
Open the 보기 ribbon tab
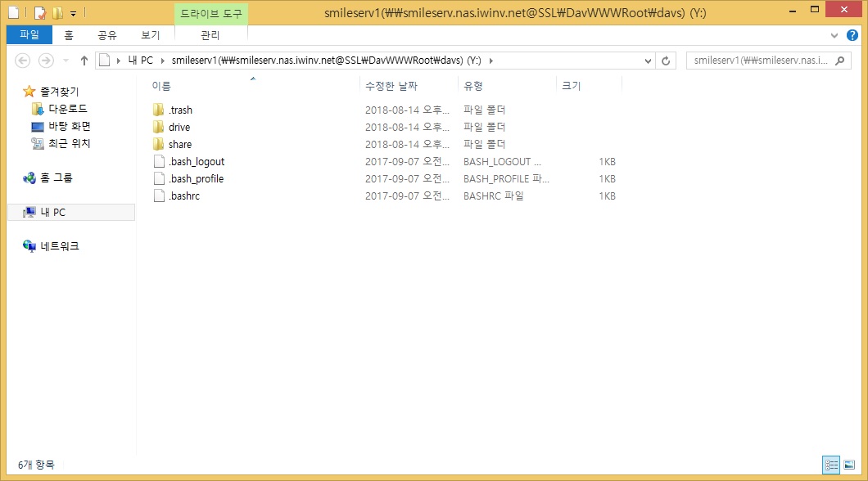[150, 35]
